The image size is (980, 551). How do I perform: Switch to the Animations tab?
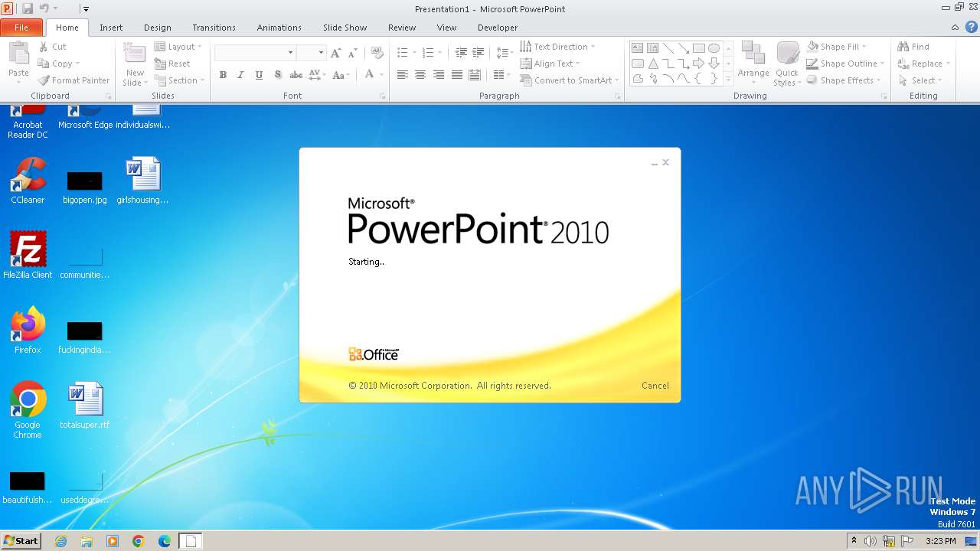point(279,28)
